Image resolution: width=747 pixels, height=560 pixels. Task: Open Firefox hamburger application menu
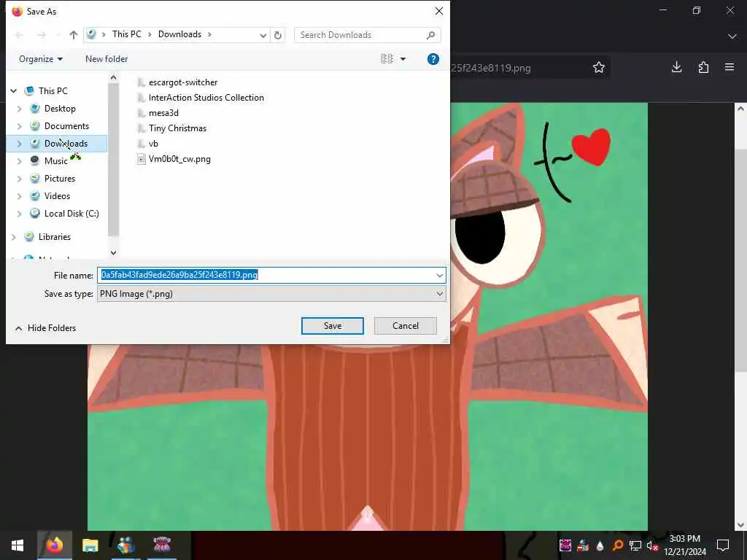coord(729,67)
